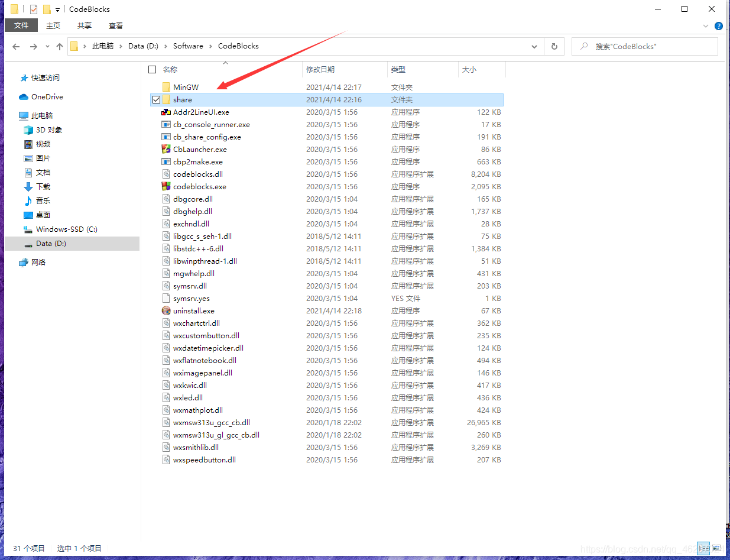The image size is (730, 560).
Task: Select wxmathplot.dll file name
Action: 198,410
